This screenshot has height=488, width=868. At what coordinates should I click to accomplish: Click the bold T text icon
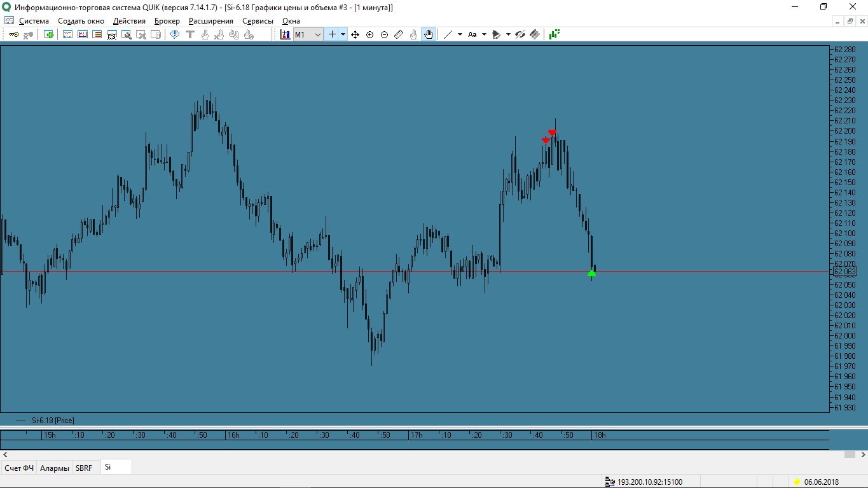pos(189,34)
